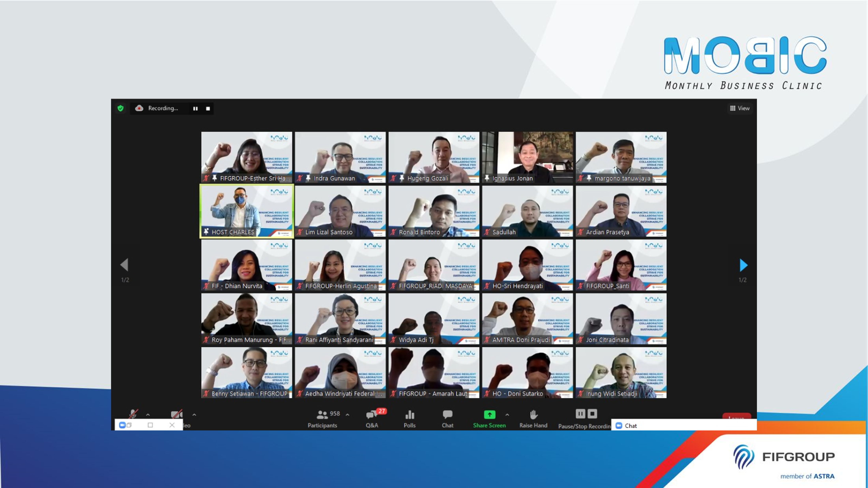Open the Participants panel
The width and height of the screenshot is (868, 488).
[x=322, y=419]
